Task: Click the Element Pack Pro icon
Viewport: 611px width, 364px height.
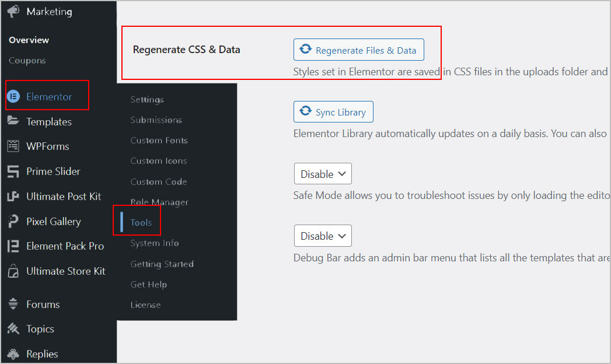Action: 13,246
